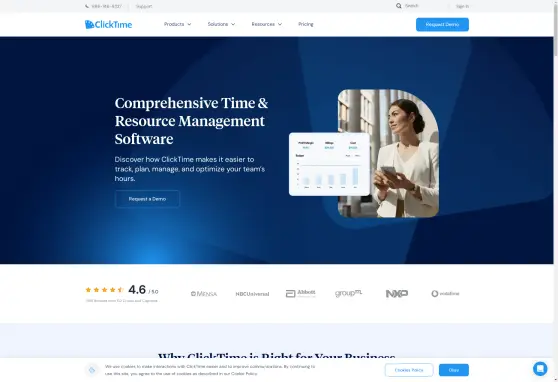Expand the Products dropdown menu
The image size is (558, 382).
(177, 24)
